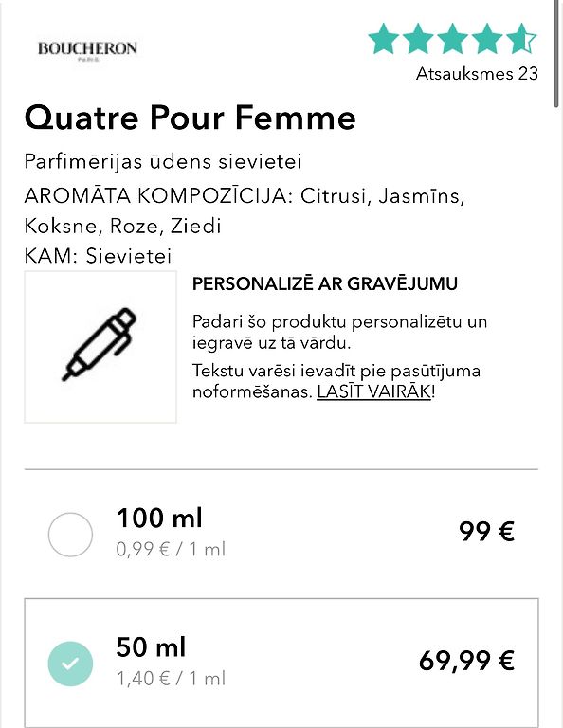Click the 1,40 € / 1 ml unit price
The height and width of the screenshot is (728, 563).
[171, 679]
